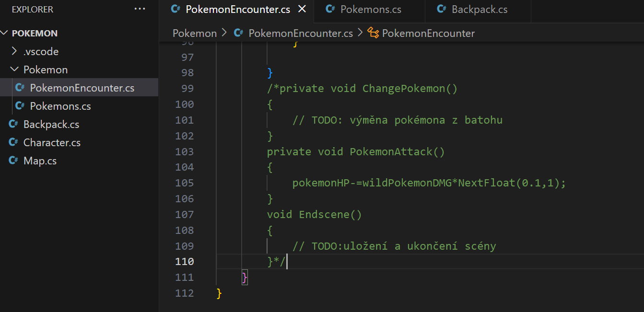Screen dimensions: 644x312
Task: Select Character.cs in the Explorer
Action: tap(51, 142)
